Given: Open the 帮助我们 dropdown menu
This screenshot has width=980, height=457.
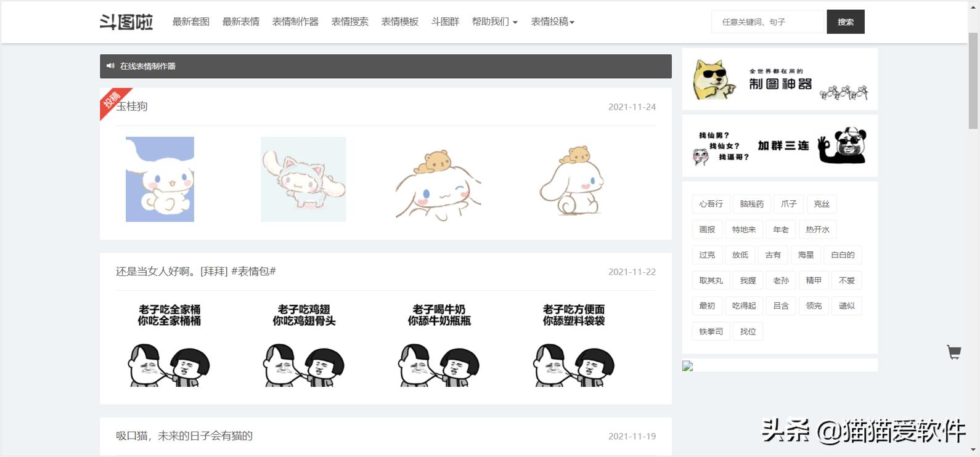Looking at the screenshot, I should pos(494,22).
